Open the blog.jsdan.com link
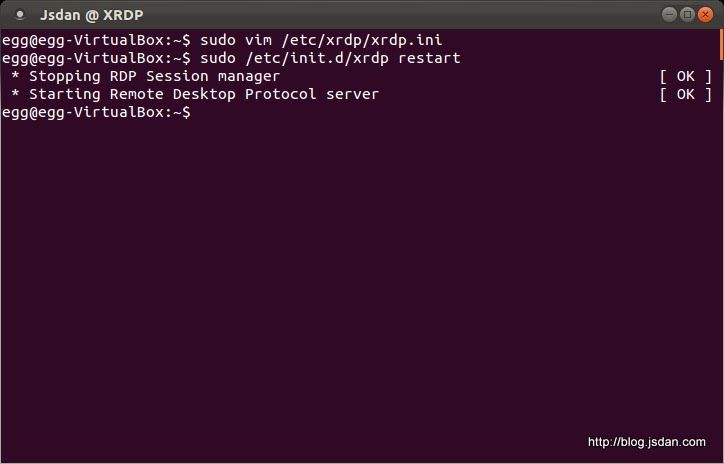The image size is (724, 464). pyautogui.click(x=647, y=441)
